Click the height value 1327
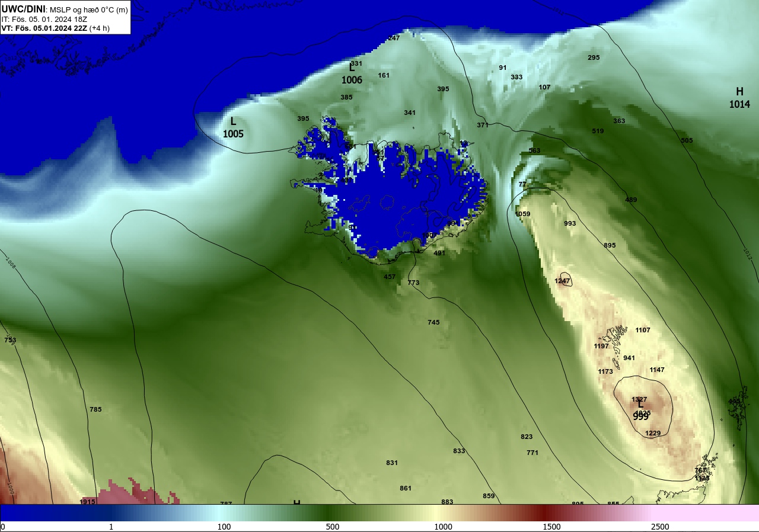This screenshot has width=759, height=532. point(639,399)
